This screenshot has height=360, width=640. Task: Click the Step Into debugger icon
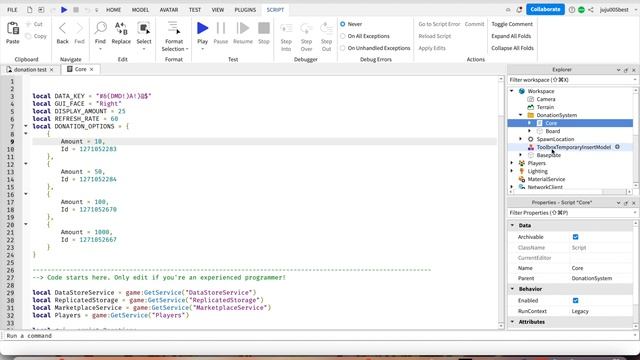tap(286, 29)
